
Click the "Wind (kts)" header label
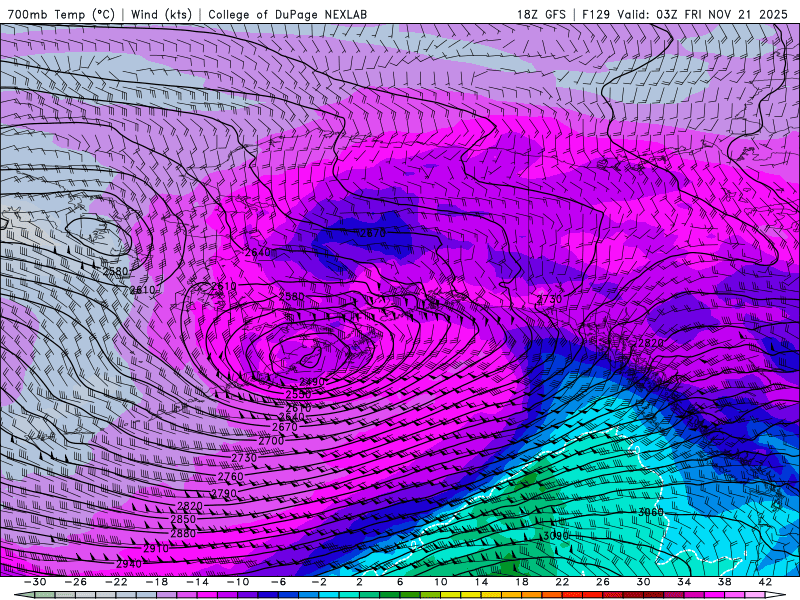(x=161, y=14)
